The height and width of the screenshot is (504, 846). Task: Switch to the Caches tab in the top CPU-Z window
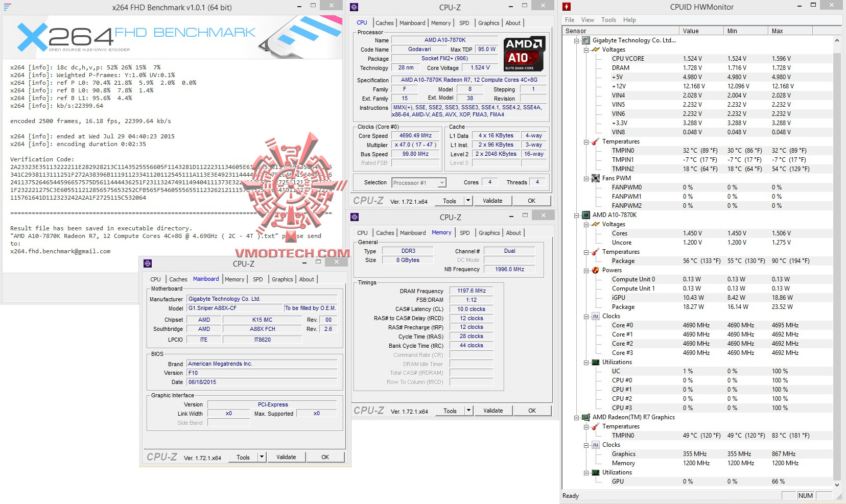(385, 23)
